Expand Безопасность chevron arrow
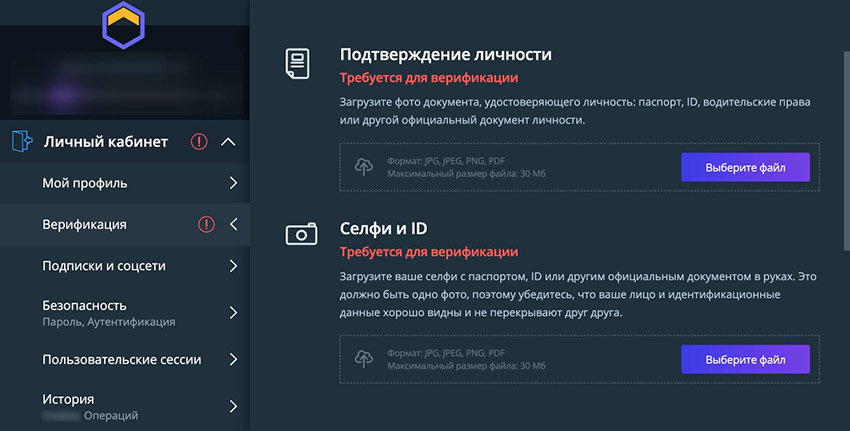 click(x=234, y=312)
